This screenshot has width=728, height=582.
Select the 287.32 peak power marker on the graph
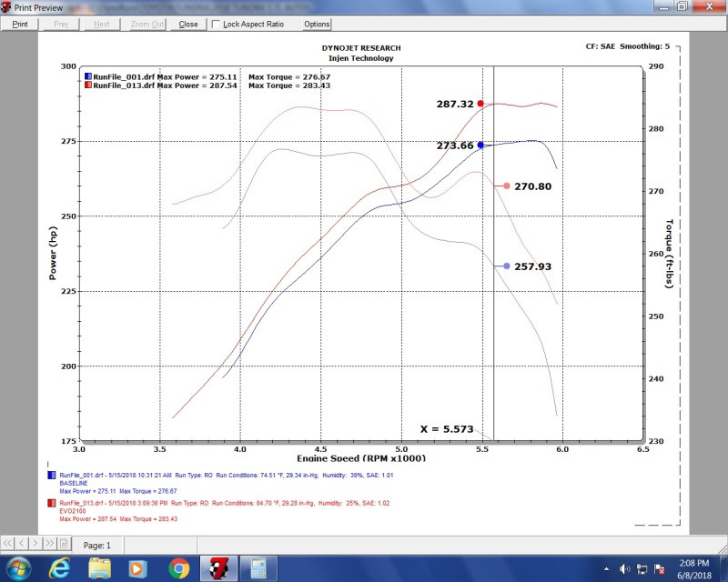point(480,105)
